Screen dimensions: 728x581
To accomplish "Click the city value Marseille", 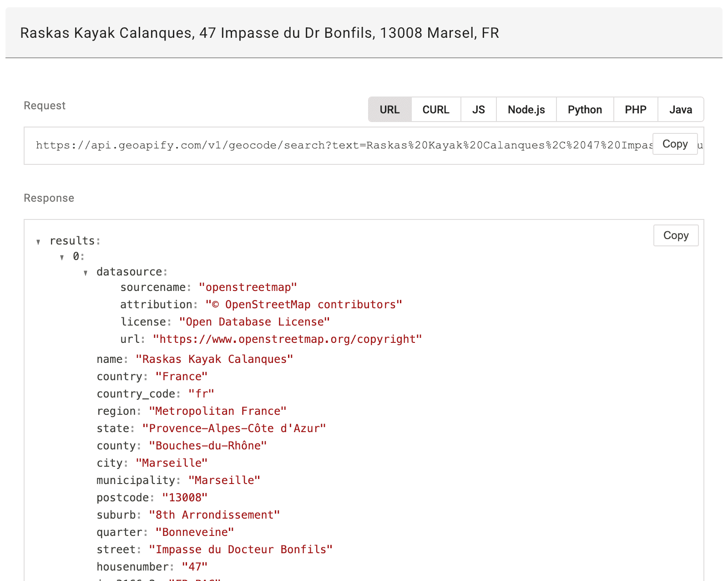I will 172,463.
